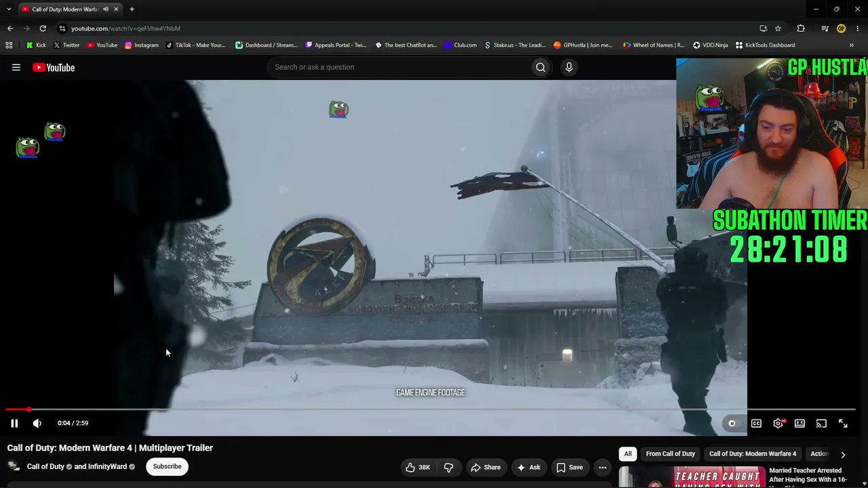Go back in browser

[x=10, y=28]
